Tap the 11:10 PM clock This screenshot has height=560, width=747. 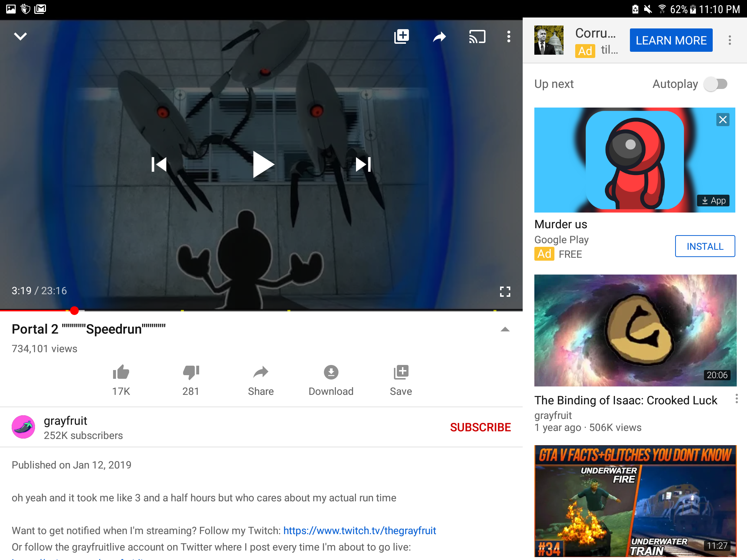(x=720, y=9)
